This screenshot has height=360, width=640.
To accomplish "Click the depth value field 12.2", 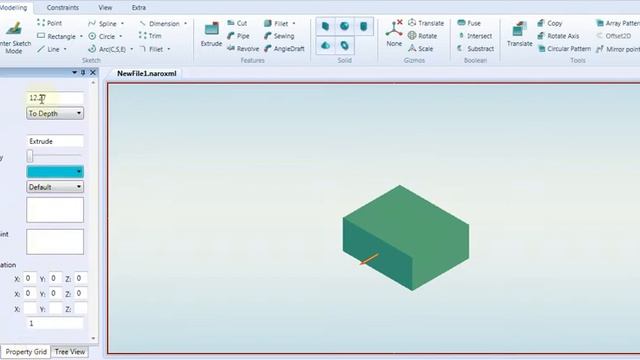I will tap(55, 98).
